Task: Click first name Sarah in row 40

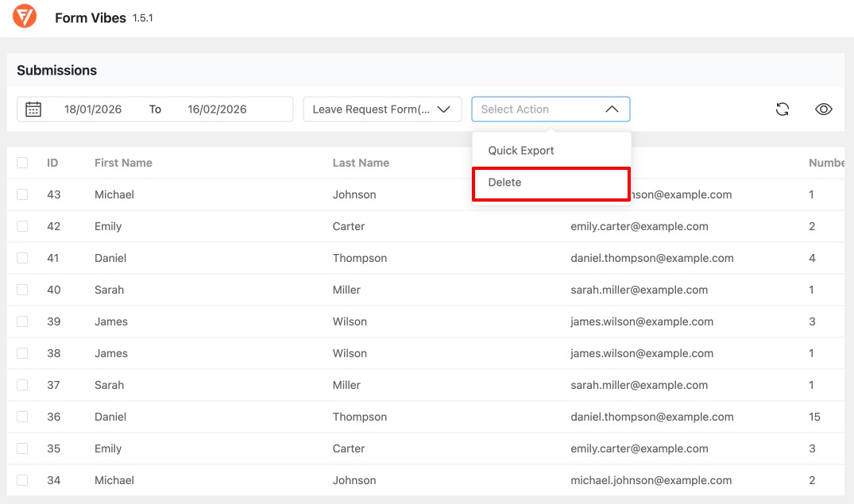Action: click(x=109, y=290)
